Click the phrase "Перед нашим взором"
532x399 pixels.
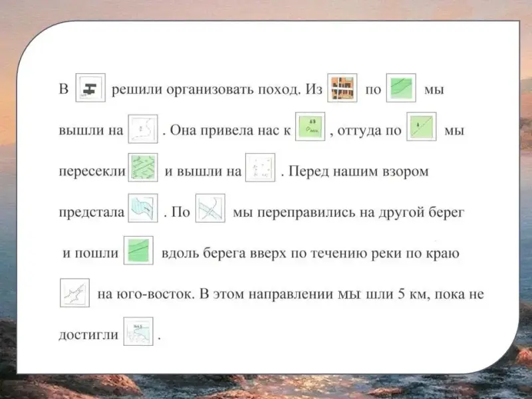point(360,172)
